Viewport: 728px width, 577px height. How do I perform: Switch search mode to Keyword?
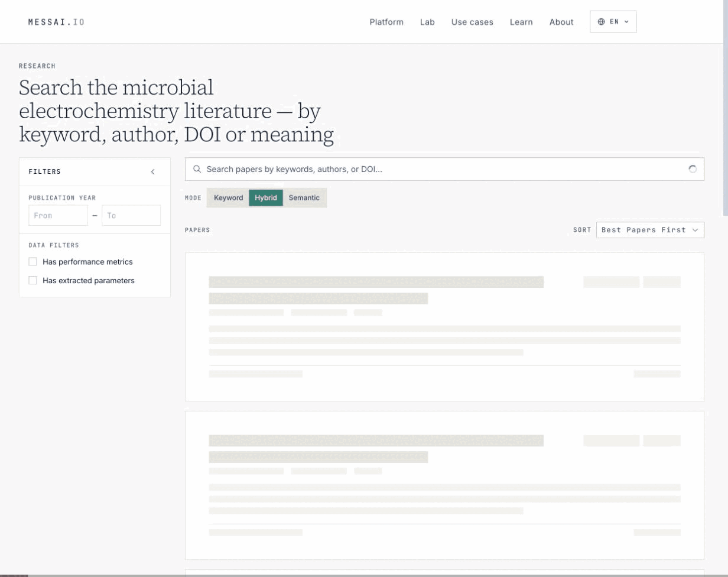coord(228,197)
